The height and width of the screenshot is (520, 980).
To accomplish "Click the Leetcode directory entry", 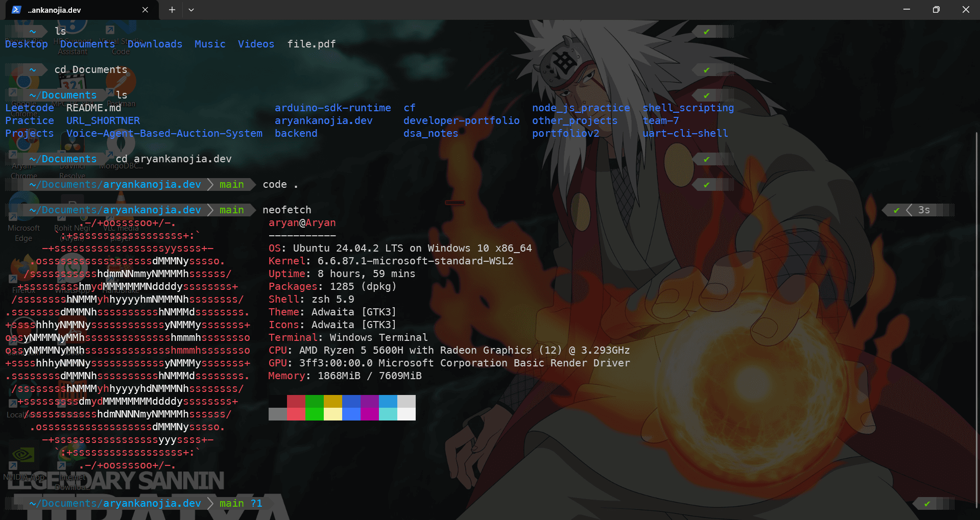I will coord(30,108).
